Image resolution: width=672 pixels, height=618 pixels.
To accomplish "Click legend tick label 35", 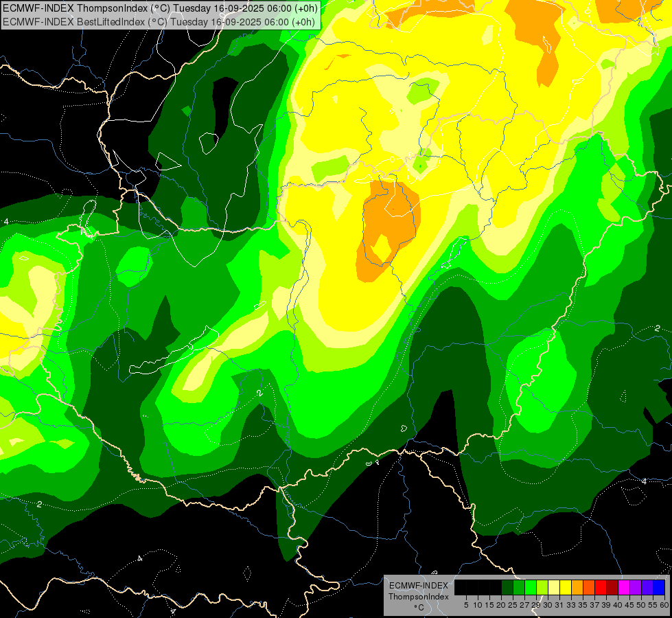I will (583, 605).
